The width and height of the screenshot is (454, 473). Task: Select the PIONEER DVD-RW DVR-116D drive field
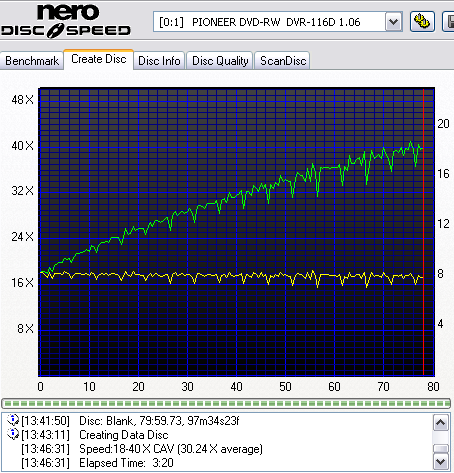point(269,22)
